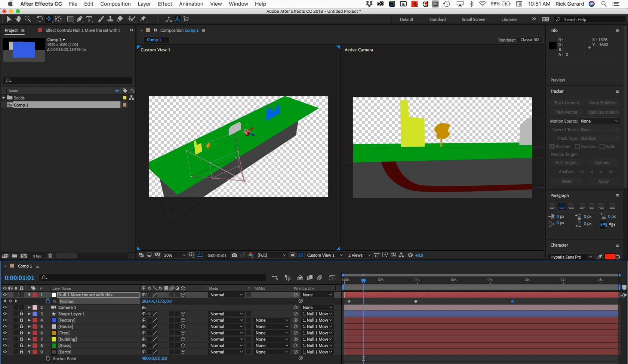Select the Horizontal Type tool
The height and width of the screenshot is (364, 628).
click(x=89, y=19)
